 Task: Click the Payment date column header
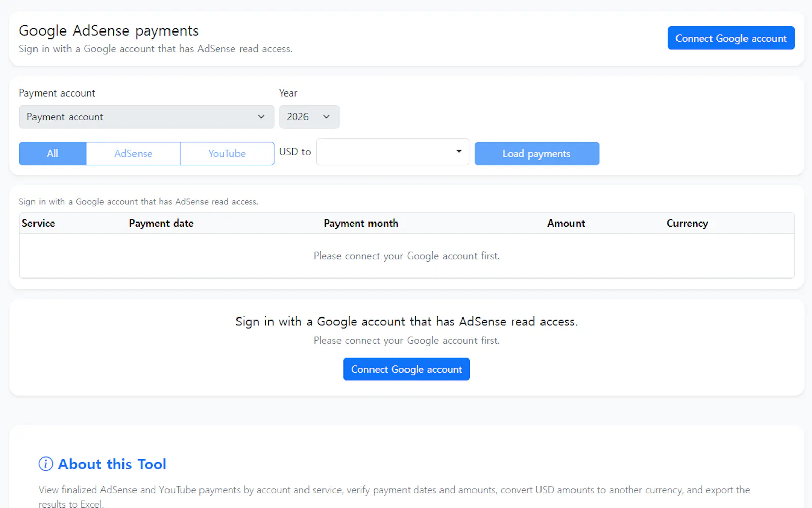pos(161,223)
